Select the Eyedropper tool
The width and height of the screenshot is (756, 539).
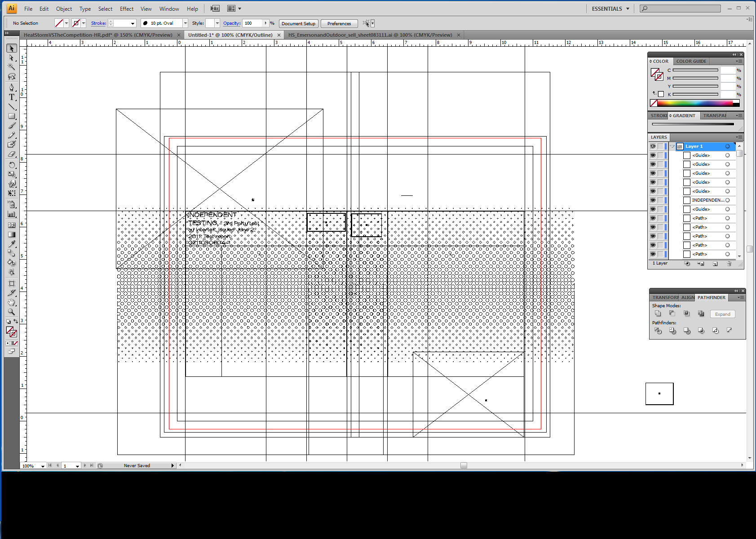[x=12, y=244]
